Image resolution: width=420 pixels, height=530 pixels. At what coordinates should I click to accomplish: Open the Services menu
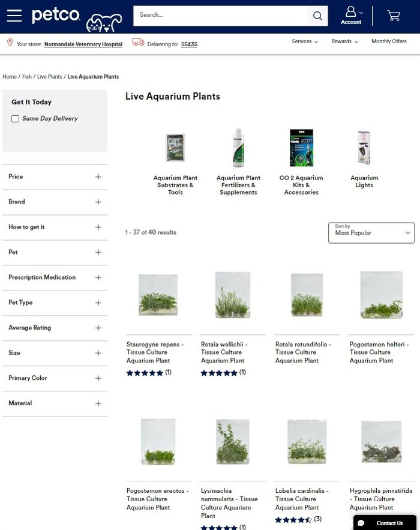305,41
